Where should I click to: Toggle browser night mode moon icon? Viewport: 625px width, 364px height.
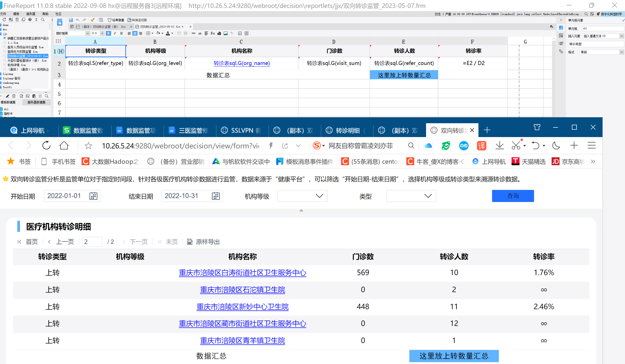click(x=556, y=146)
